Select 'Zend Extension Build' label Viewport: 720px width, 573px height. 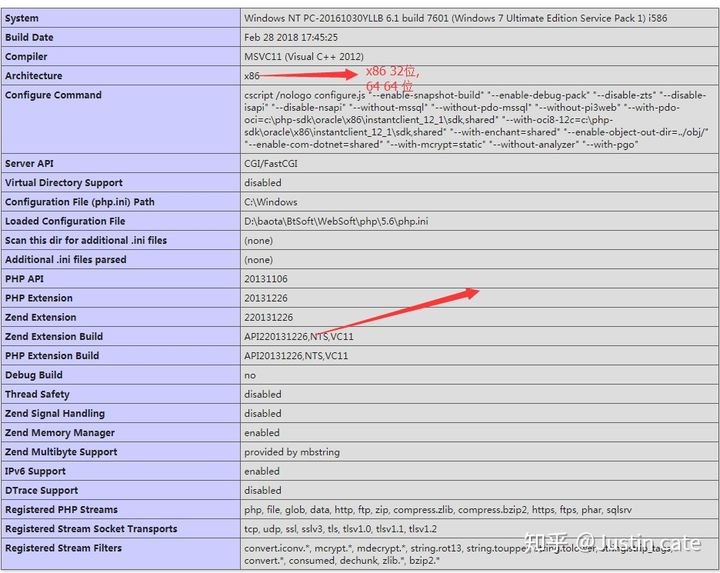(54, 337)
